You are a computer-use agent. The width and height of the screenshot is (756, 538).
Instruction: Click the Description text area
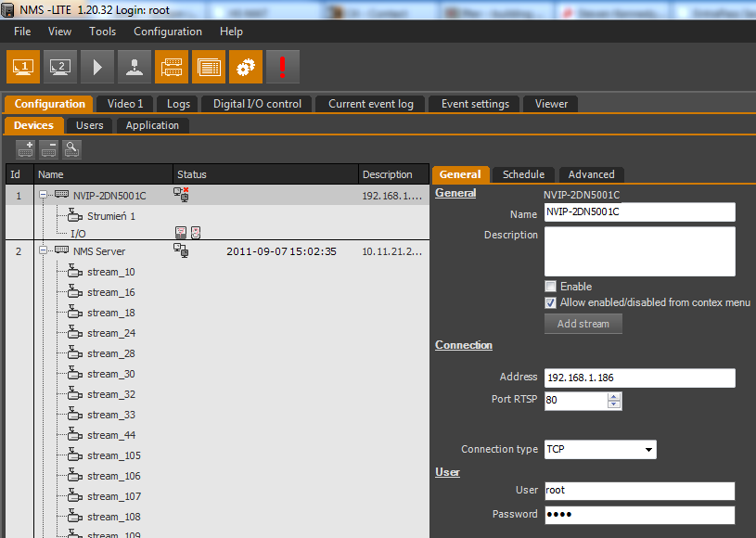(x=640, y=251)
